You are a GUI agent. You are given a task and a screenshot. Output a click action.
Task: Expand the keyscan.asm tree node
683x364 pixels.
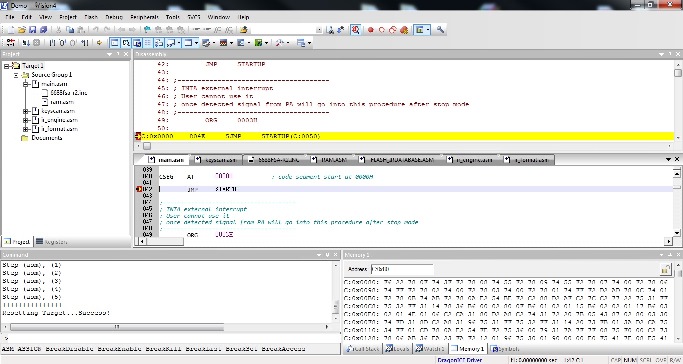[26, 111]
